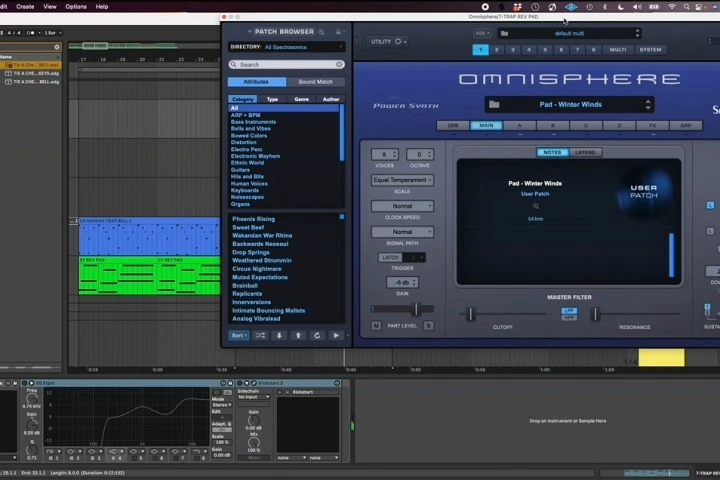Screen dimensions: 720x480
Task: Open the Help menu
Action: [101, 6]
